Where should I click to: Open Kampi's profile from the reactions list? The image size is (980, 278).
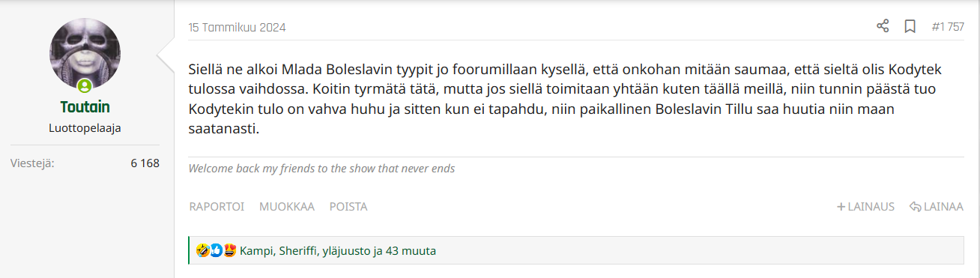(257, 251)
